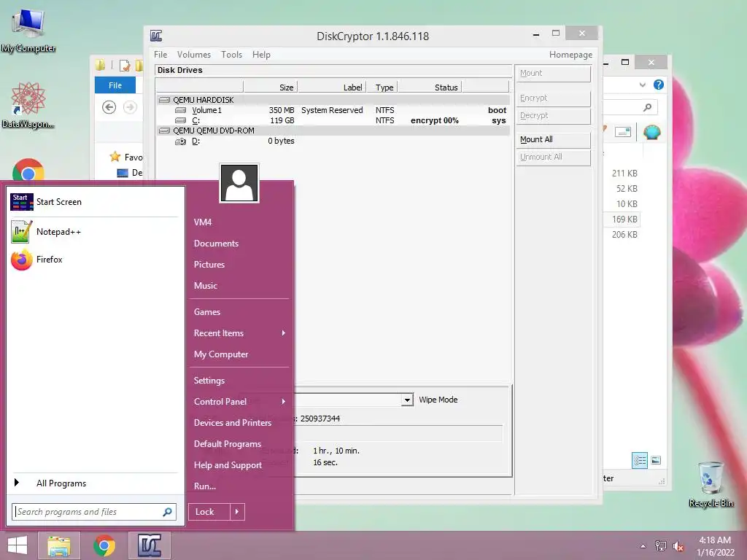
Task: Click the taskbar clock 4:18 AM
Action: point(715,540)
